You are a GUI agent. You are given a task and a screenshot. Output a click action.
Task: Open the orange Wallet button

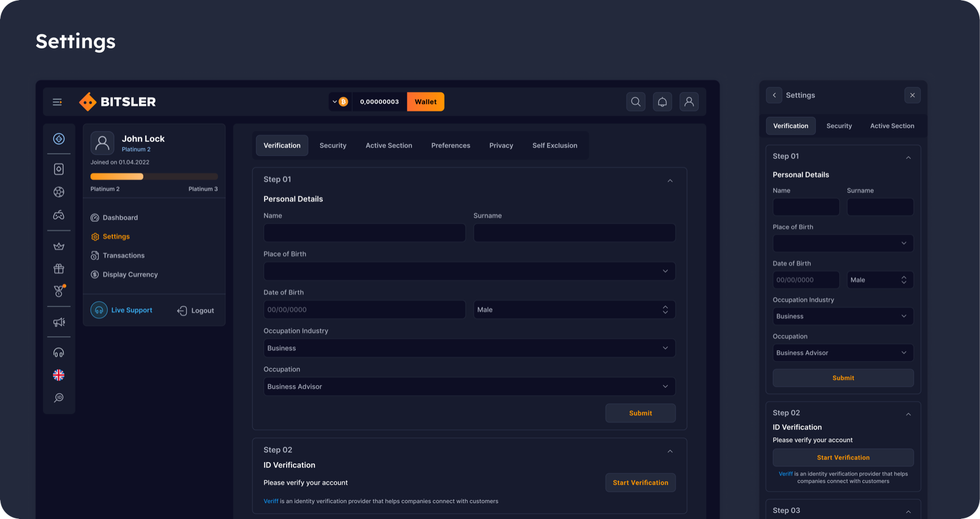point(426,102)
